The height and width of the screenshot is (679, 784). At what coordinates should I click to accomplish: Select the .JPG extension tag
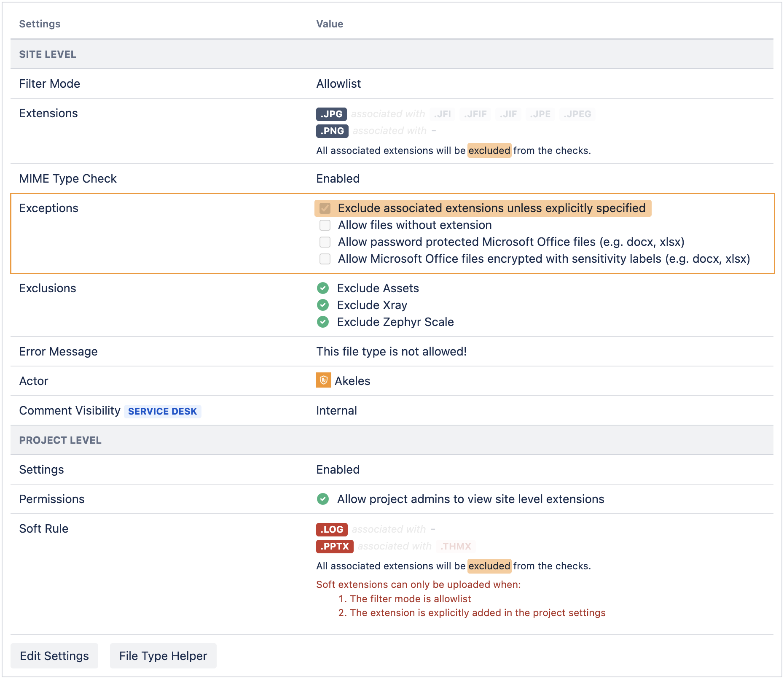[x=331, y=114]
